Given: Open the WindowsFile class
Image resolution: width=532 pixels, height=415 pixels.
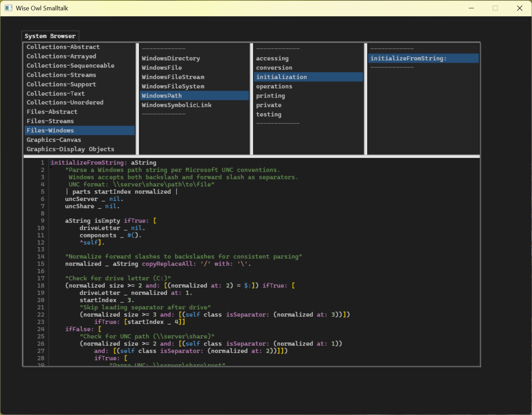Looking at the screenshot, I should click(162, 67).
